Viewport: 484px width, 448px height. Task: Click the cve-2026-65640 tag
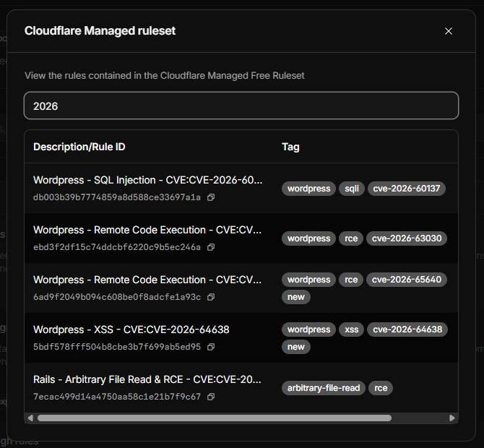407,280
